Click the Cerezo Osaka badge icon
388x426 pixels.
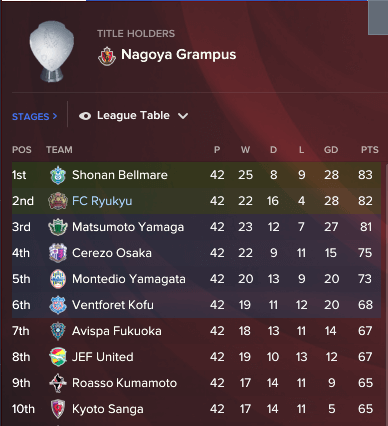(x=58, y=253)
